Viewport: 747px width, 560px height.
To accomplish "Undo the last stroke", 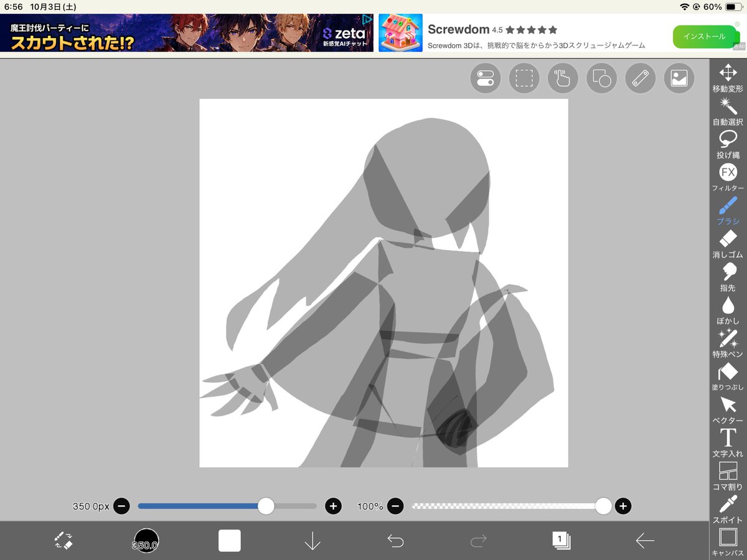I will pyautogui.click(x=395, y=541).
